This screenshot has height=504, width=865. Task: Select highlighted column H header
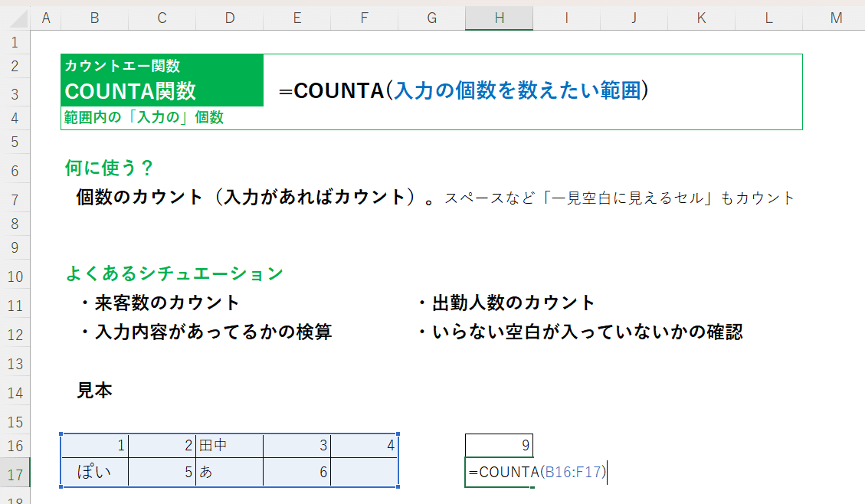pos(500,18)
